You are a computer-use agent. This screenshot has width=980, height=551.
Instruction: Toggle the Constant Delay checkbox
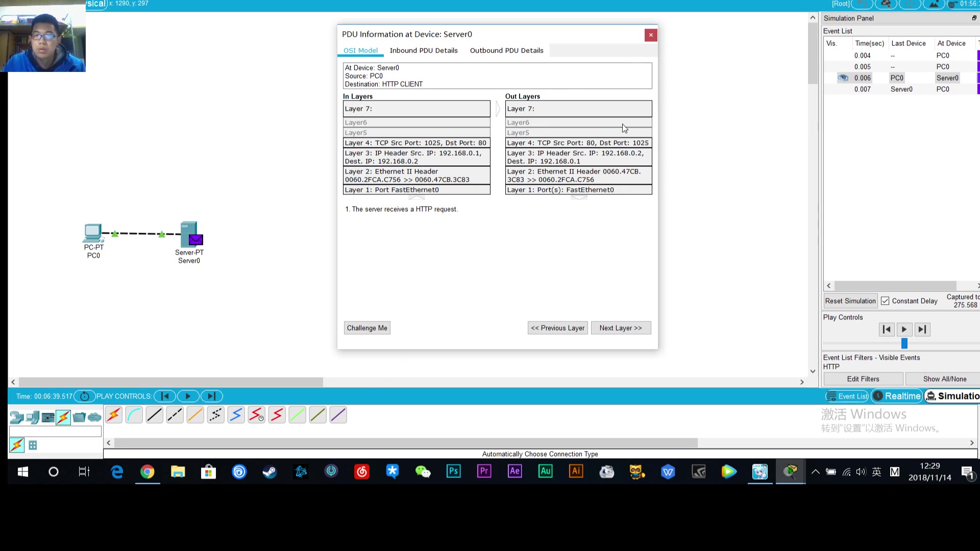click(x=885, y=301)
